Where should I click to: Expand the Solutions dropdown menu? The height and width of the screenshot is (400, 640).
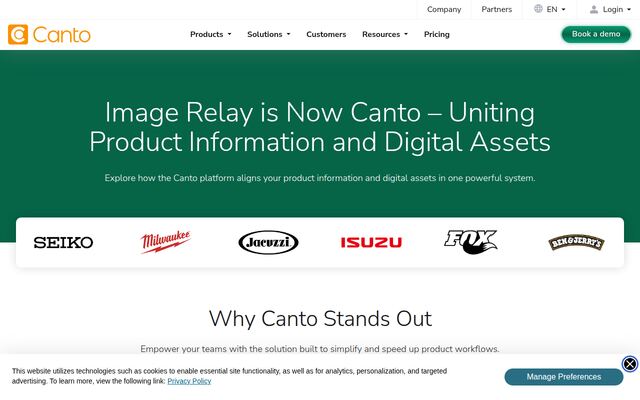coord(269,34)
